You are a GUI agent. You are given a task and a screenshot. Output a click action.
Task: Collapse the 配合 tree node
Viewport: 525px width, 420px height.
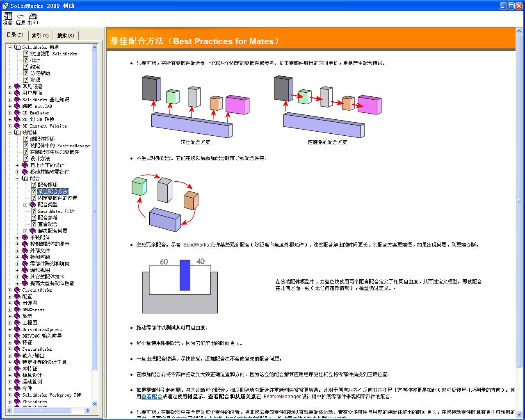pos(18,178)
